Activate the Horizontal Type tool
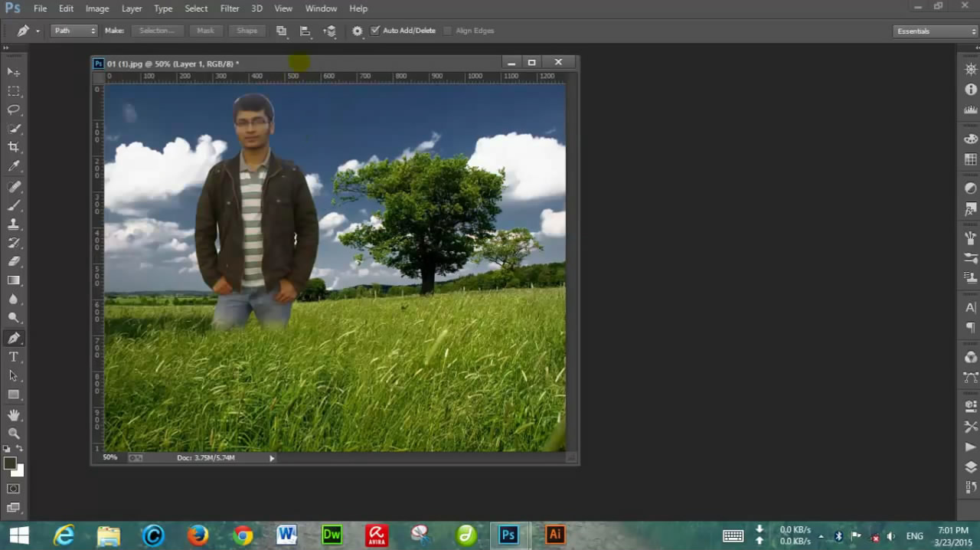The image size is (980, 550). tap(14, 357)
